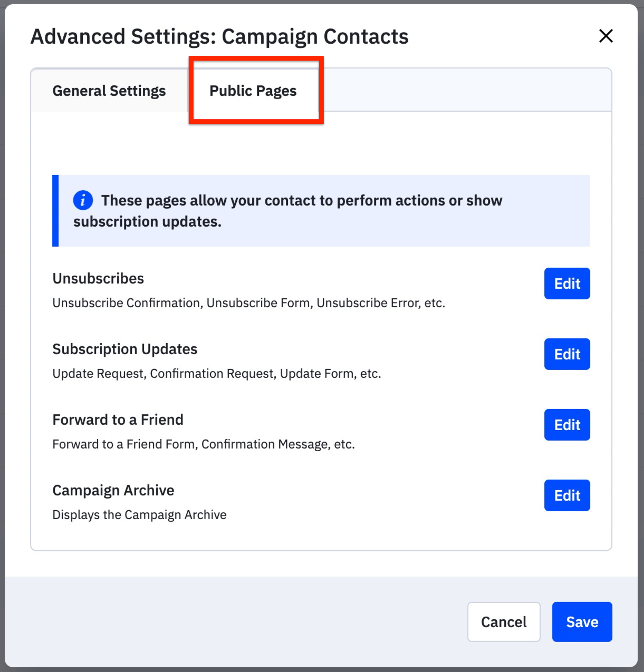644x672 pixels.
Task: Click the Displays the Campaign Archive text
Action: [x=140, y=515]
